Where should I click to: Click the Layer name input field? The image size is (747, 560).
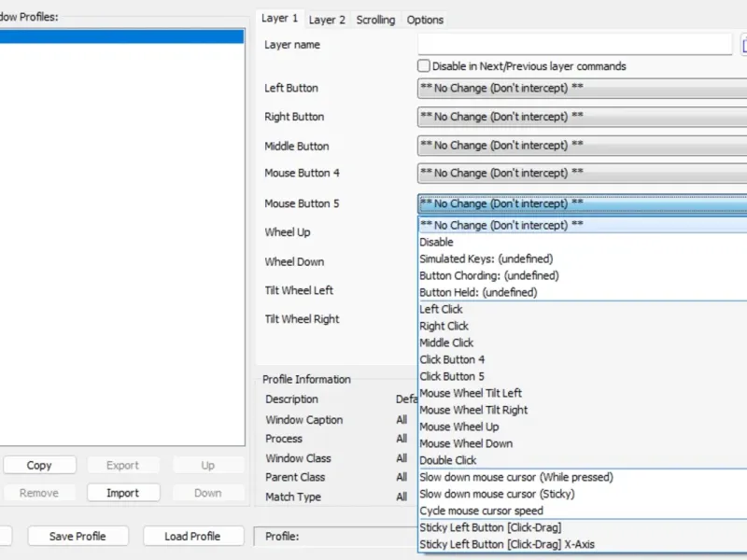pyautogui.click(x=575, y=44)
